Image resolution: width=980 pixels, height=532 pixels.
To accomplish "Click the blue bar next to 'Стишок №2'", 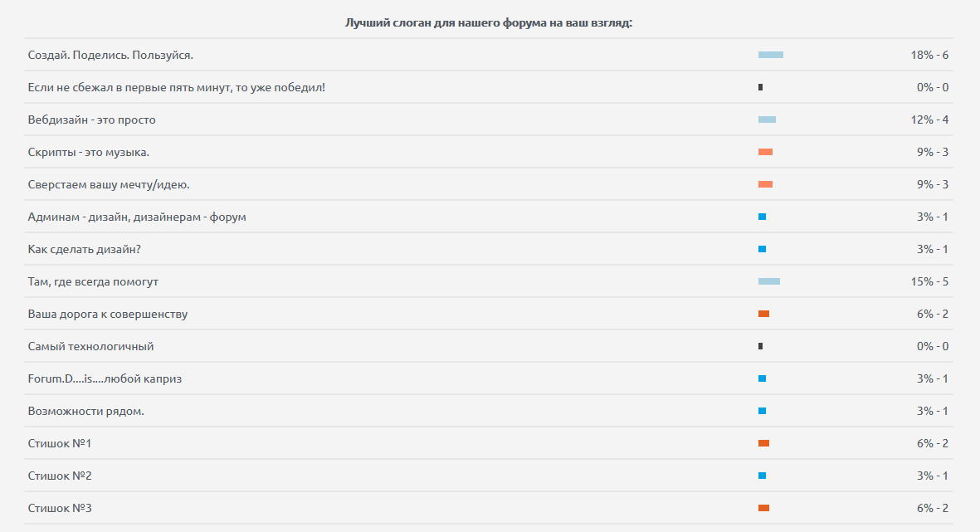I will [x=762, y=476].
